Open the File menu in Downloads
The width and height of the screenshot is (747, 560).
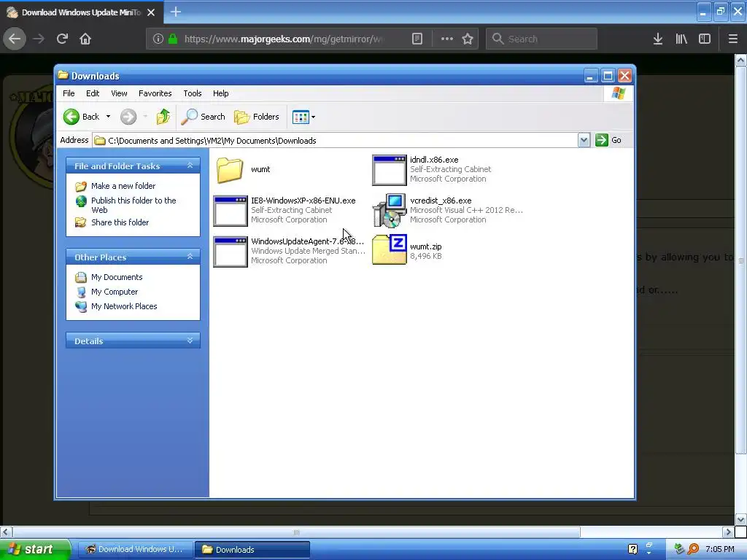click(69, 93)
